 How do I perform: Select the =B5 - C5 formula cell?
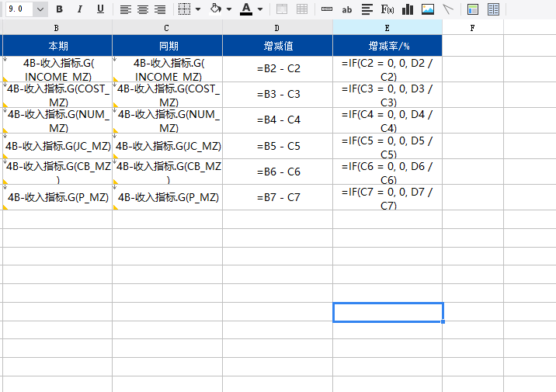tap(278, 146)
